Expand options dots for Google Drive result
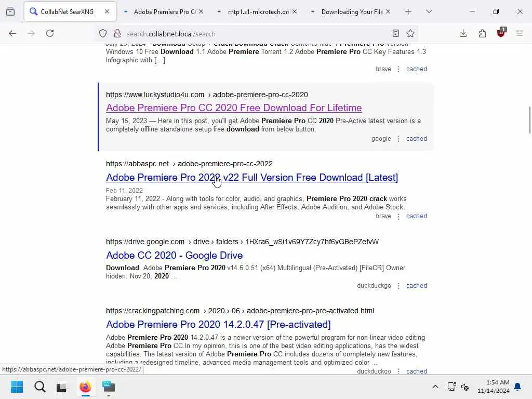Screen dimensions: 532x399 pyautogui.click(x=398, y=286)
